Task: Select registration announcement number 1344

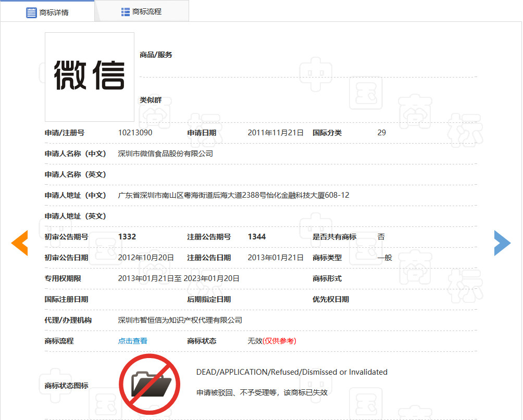Action: 257,237
